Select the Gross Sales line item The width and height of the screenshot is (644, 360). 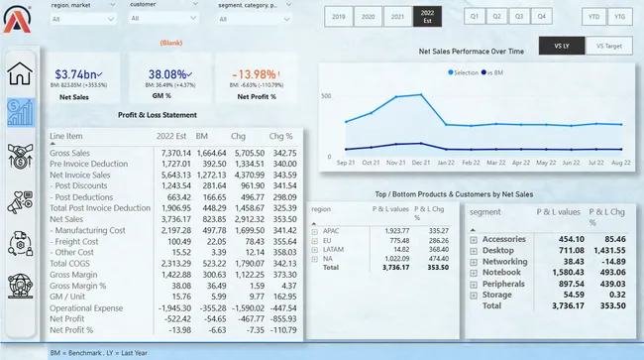click(x=69, y=153)
